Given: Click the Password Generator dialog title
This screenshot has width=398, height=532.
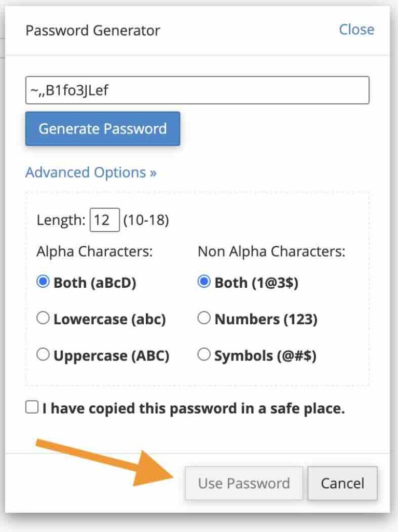Looking at the screenshot, I should tap(93, 30).
